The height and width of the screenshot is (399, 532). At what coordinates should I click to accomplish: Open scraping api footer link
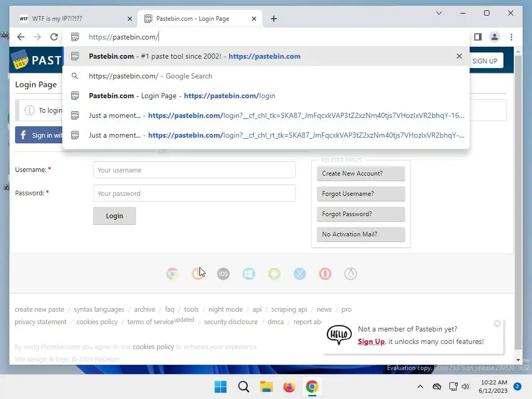(289, 310)
